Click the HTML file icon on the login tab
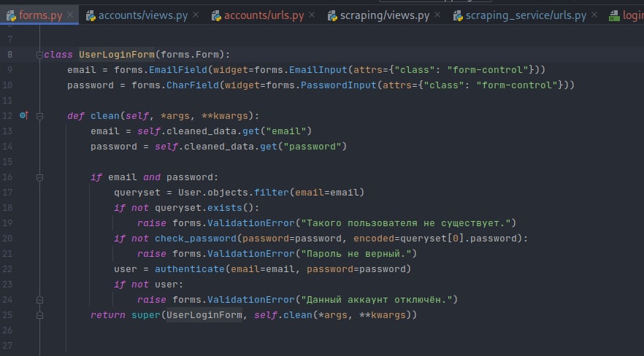This screenshot has width=644, height=356. [615, 15]
